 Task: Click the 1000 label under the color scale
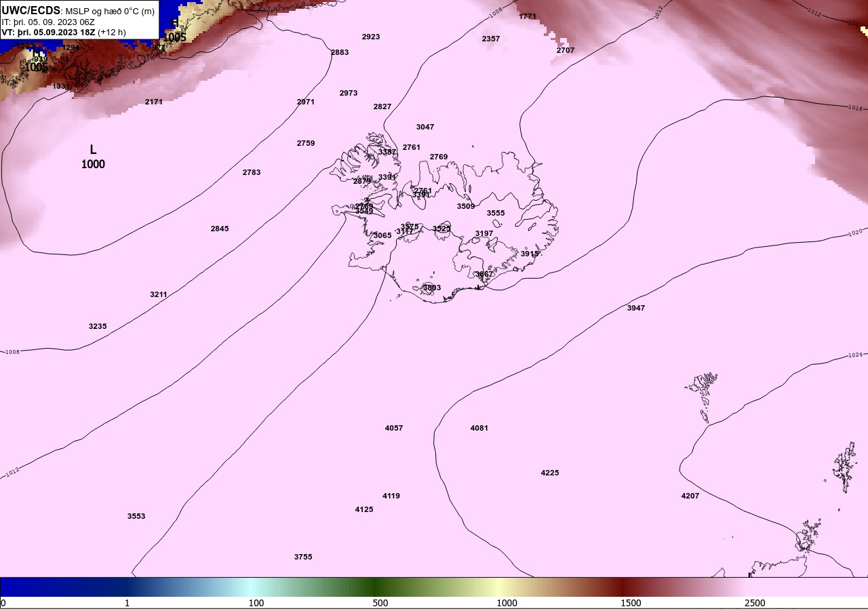(x=507, y=603)
